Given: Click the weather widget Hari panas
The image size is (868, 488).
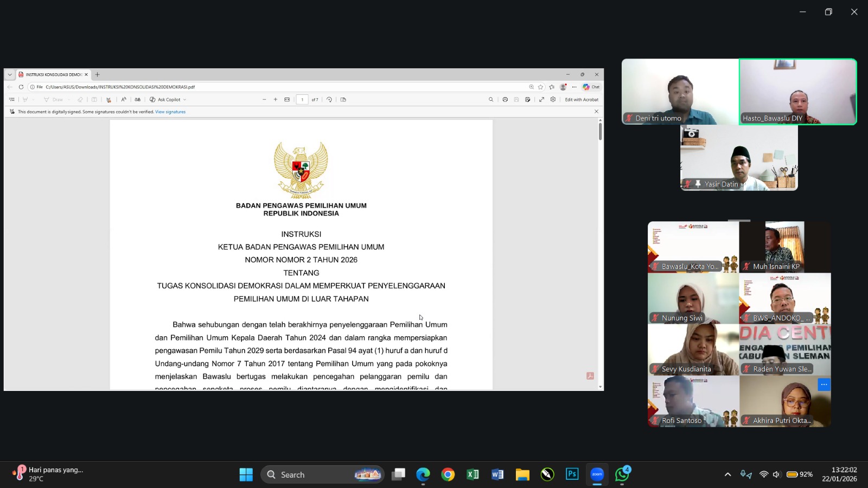Looking at the screenshot, I should pyautogui.click(x=49, y=474).
